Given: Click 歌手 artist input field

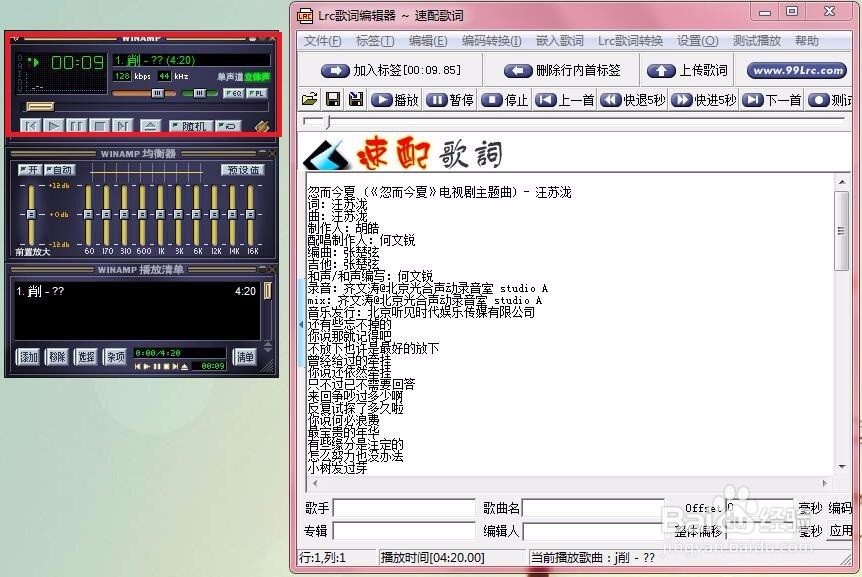Looking at the screenshot, I should [x=404, y=508].
